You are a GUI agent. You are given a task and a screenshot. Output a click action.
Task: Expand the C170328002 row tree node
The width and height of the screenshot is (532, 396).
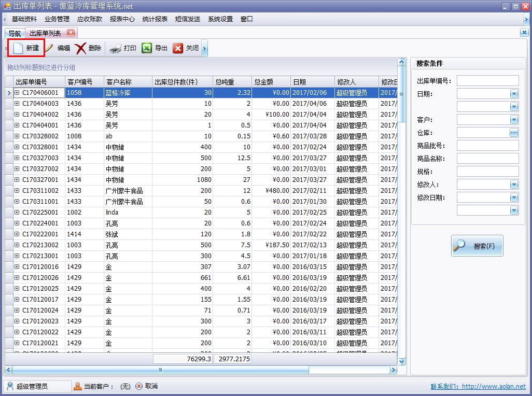(17, 136)
